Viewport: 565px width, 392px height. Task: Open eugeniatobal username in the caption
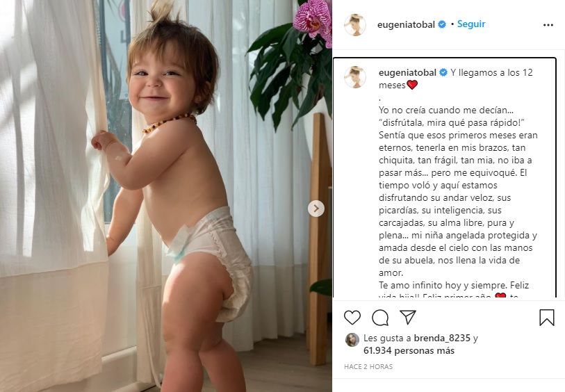(x=407, y=72)
